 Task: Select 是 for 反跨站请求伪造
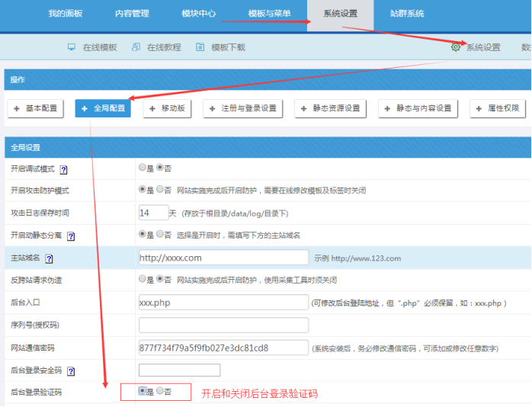143,280
